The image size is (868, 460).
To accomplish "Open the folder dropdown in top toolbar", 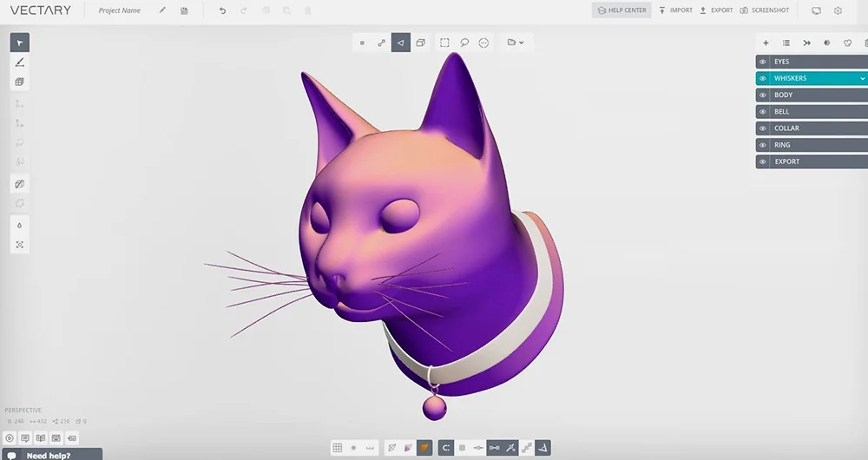I will tap(516, 43).
